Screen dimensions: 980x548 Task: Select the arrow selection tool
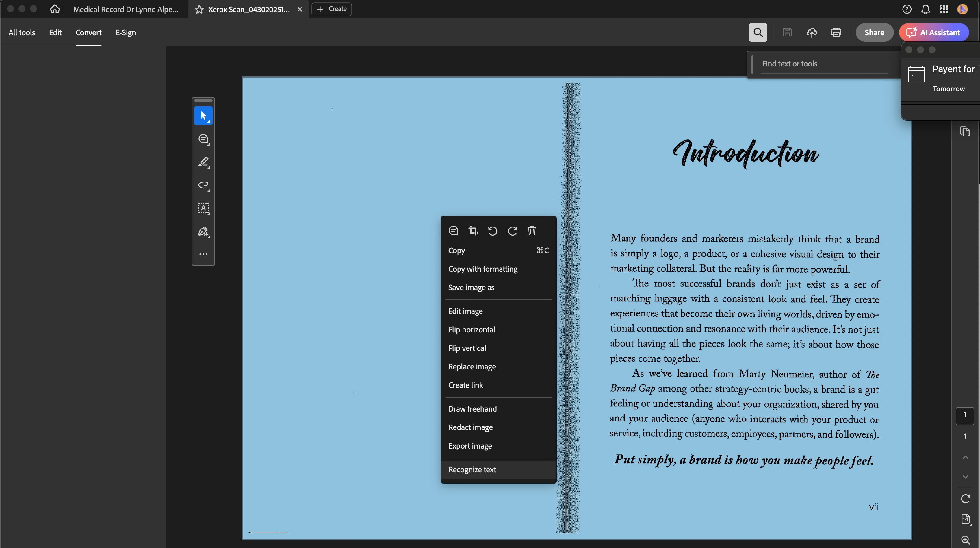tap(203, 116)
